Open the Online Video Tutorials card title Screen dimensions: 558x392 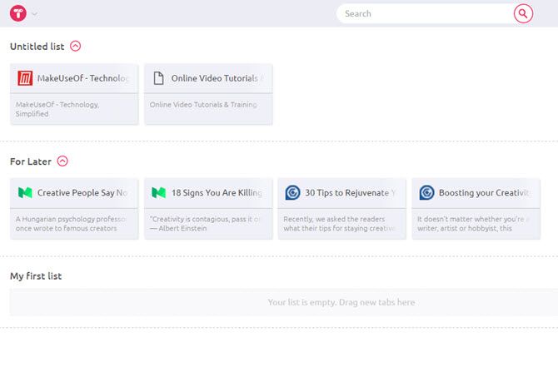pos(217,78)
